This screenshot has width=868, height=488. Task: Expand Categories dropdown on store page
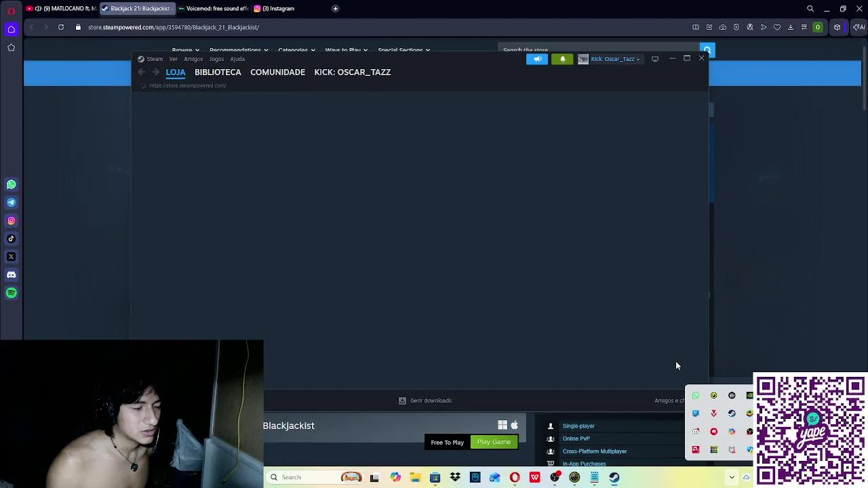296,50
